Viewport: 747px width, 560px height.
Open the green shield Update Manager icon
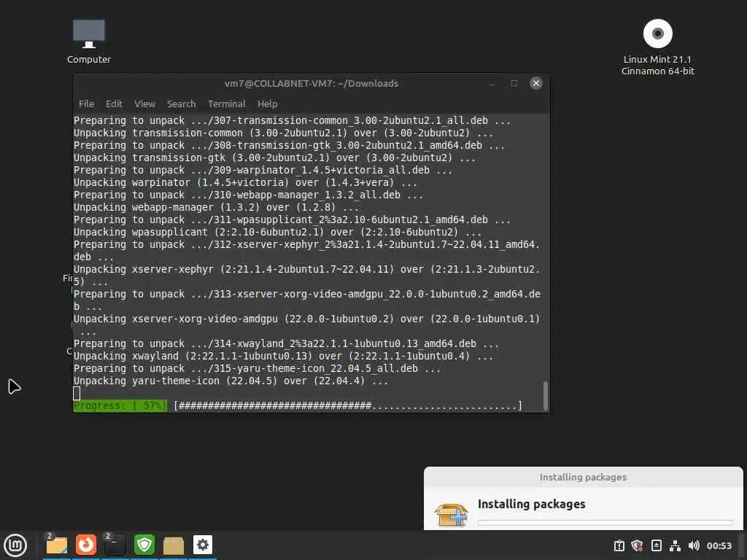coord(144,545)
